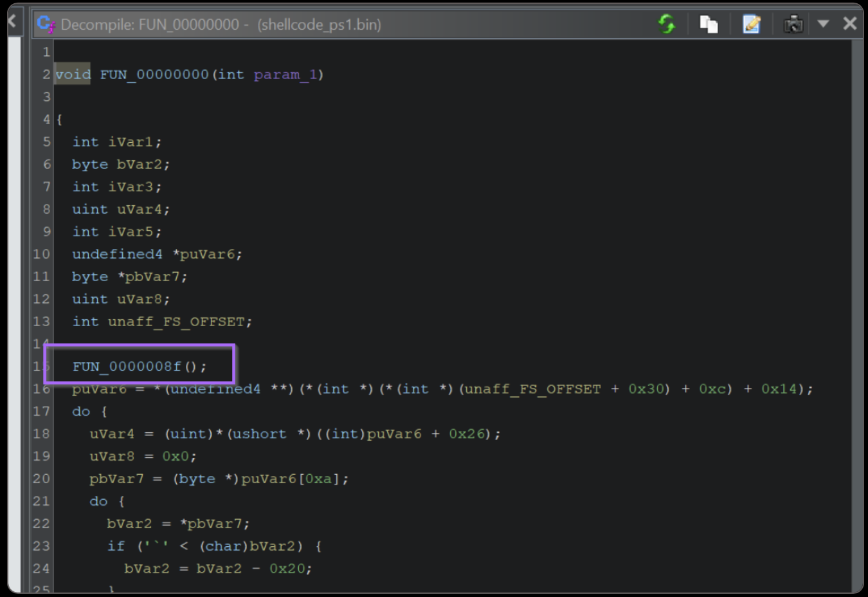The height and width of the screenshot is (597, 868).
Task: Click line number 10 in the gutter
Action: click(41, 254)
